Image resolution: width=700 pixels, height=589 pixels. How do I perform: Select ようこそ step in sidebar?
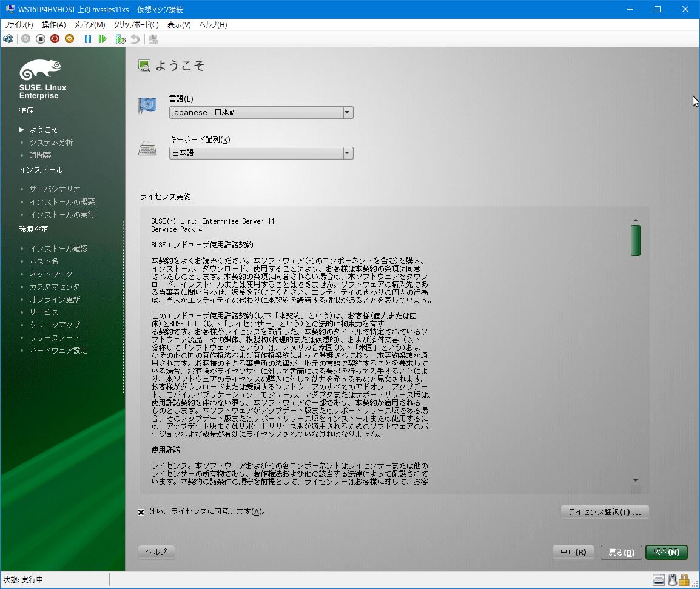tap(44, 129)
